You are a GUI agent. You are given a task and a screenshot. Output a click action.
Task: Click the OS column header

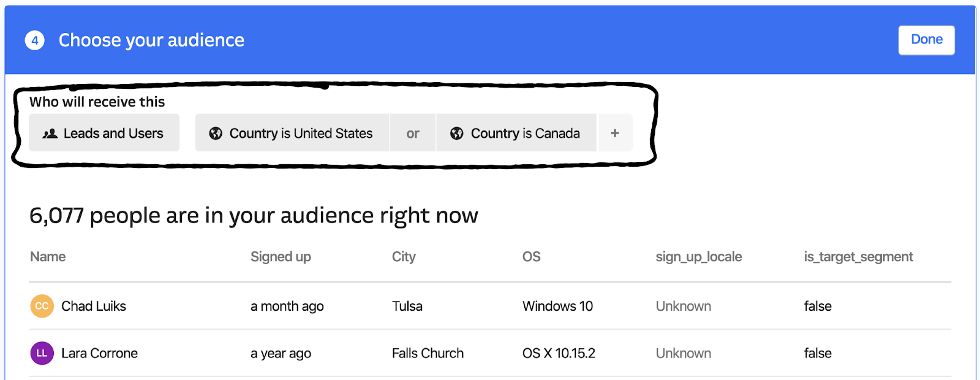[x=532, y=257]
